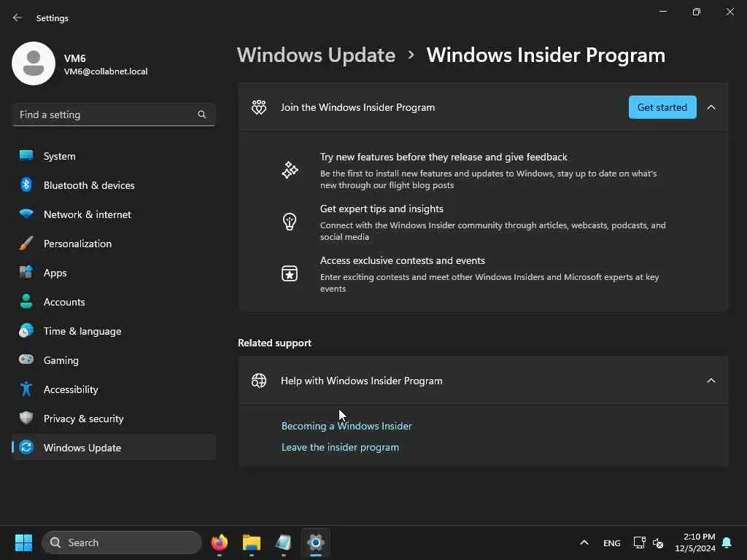Open the clock showing 2:10 PM
Viewport: 747px width, 560px height.
click(x=695, y=542)
